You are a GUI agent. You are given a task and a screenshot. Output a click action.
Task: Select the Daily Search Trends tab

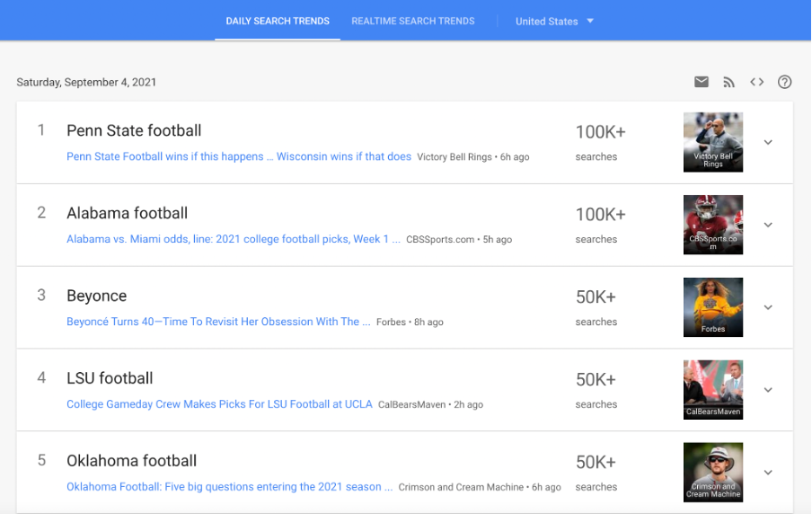point(278,22)
